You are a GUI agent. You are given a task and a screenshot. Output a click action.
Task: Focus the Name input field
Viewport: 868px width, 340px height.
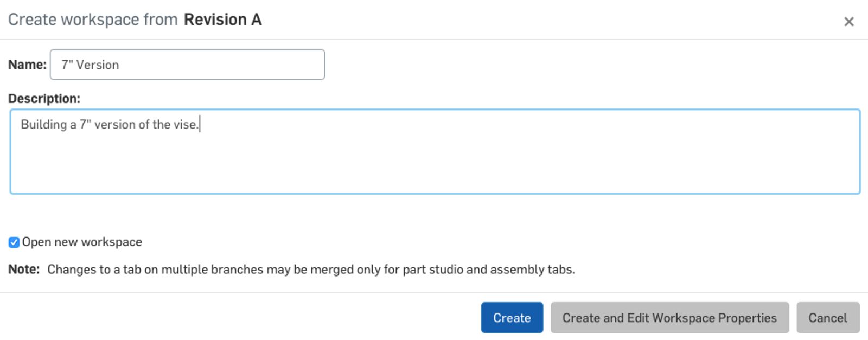pyautogui.click(x=217, y=65)
